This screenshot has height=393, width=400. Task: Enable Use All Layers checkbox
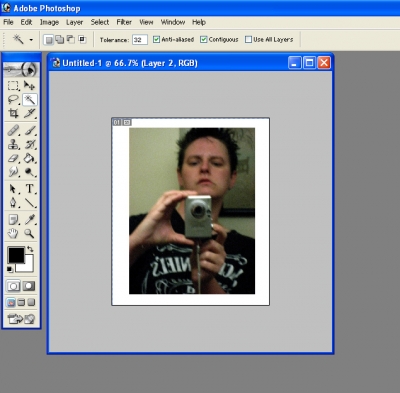pos(248,39)
